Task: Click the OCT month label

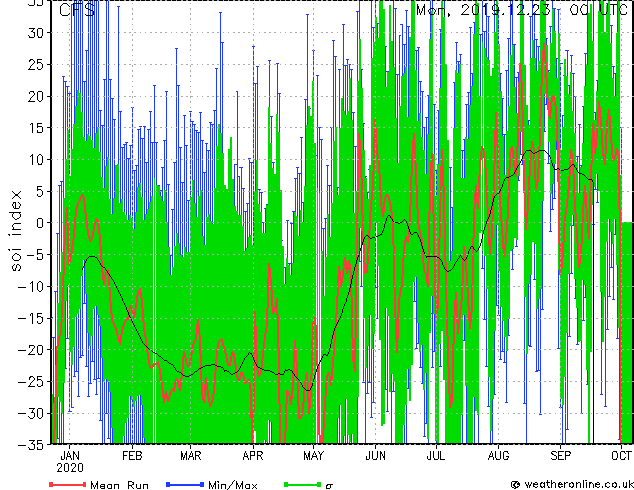Action: point(621,456)
